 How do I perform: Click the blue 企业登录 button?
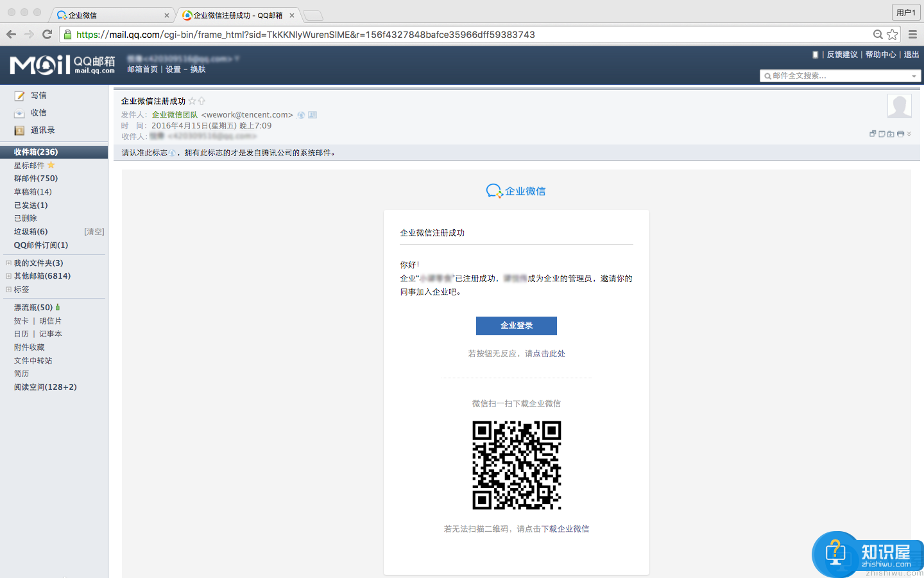pos(517,326)
